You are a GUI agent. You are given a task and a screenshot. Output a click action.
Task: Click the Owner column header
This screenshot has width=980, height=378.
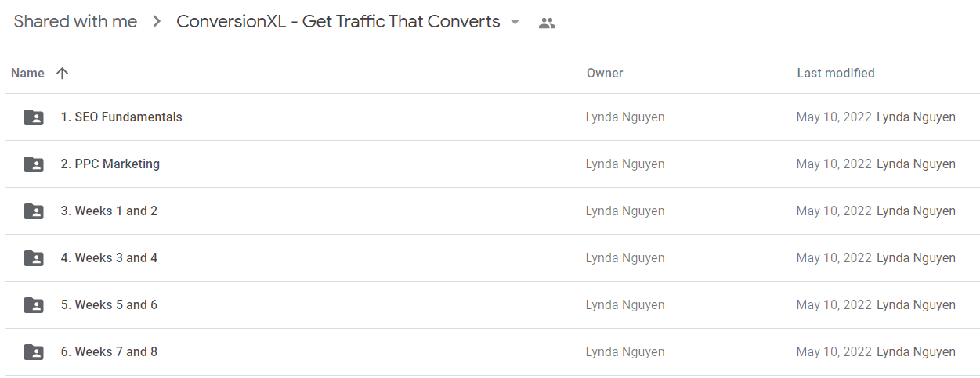pos(605,73)
